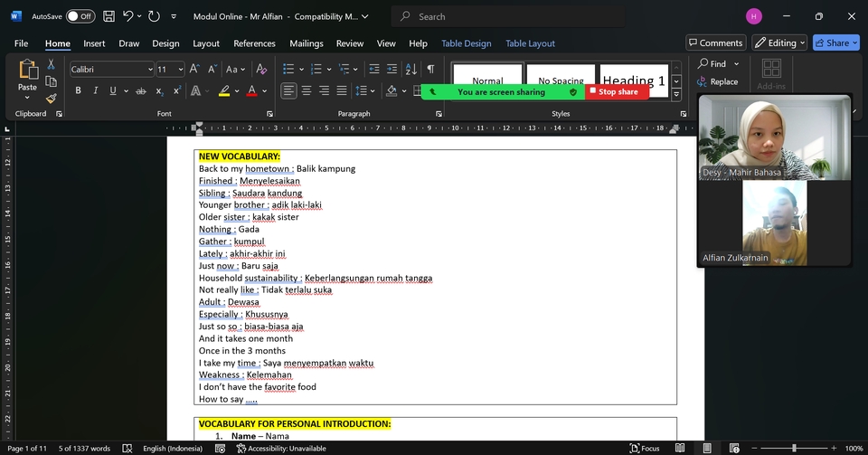The width and height of the screenshot is (868, 455).
Task: Open the Add-ins button
Action: pyautogui.click(x=771, y=74)
